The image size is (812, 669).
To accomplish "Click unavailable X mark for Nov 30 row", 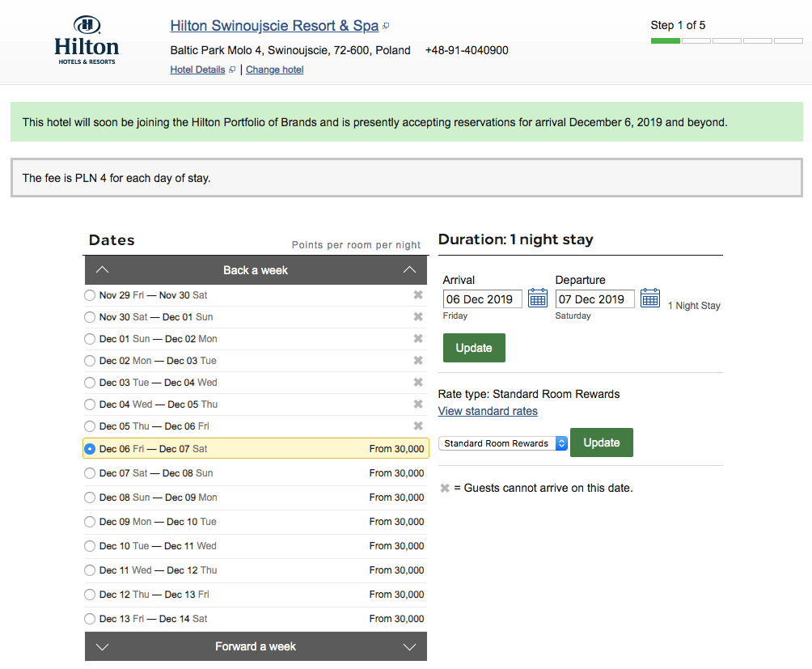I will point(418,316).
